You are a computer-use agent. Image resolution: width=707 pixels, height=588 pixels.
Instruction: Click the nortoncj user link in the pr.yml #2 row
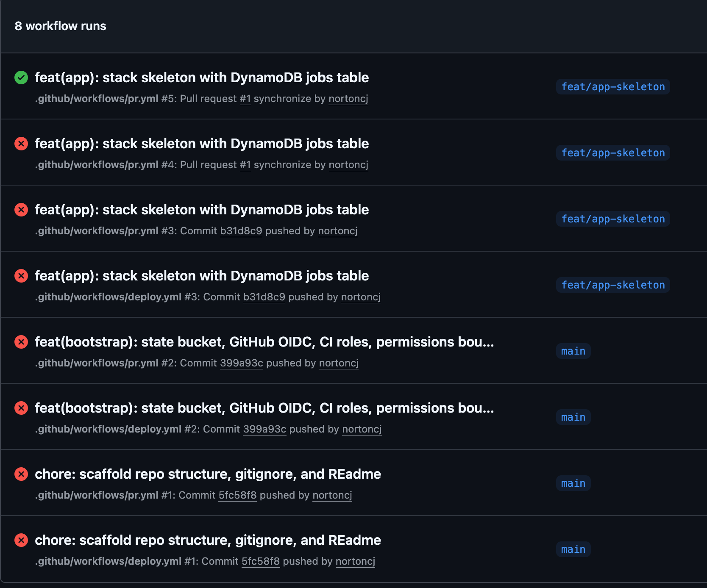pyautogui.click(x=339, y=363)
